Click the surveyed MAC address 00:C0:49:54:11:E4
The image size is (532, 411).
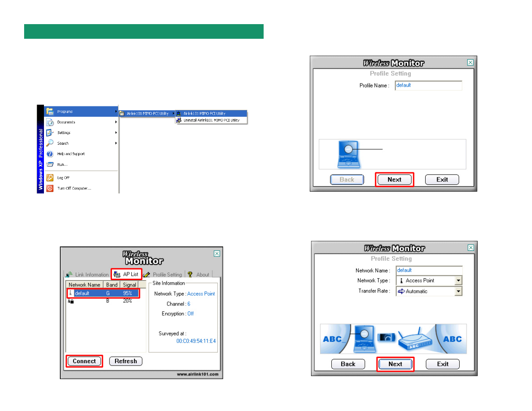[x=196, y=341]
